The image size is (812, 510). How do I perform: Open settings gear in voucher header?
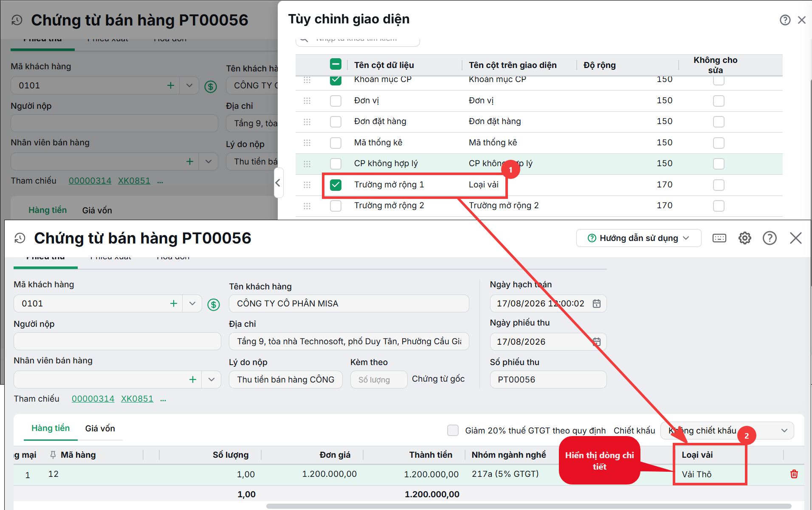tap(744, 238)
